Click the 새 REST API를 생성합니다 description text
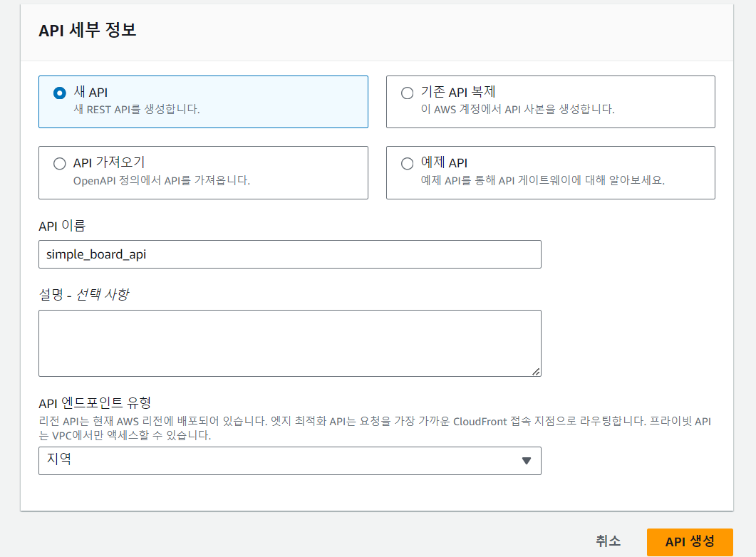The height and width of the screenshot is (557, 756). (136, 110)
